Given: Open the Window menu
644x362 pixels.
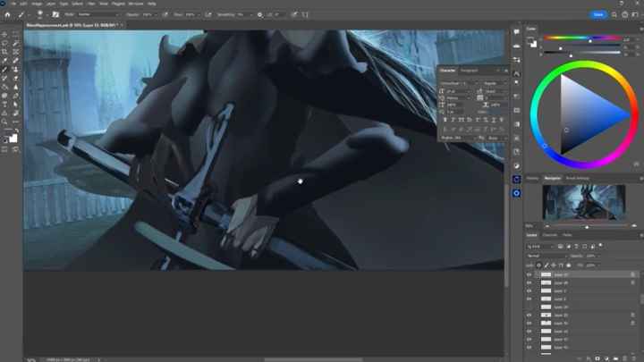Looking at the screenshot, I should pos(136,4).
